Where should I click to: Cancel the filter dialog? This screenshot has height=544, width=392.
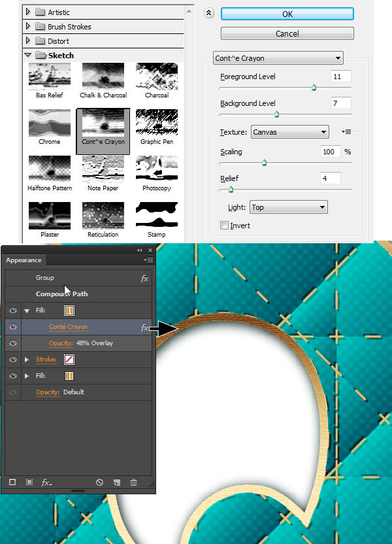(287, 33)
